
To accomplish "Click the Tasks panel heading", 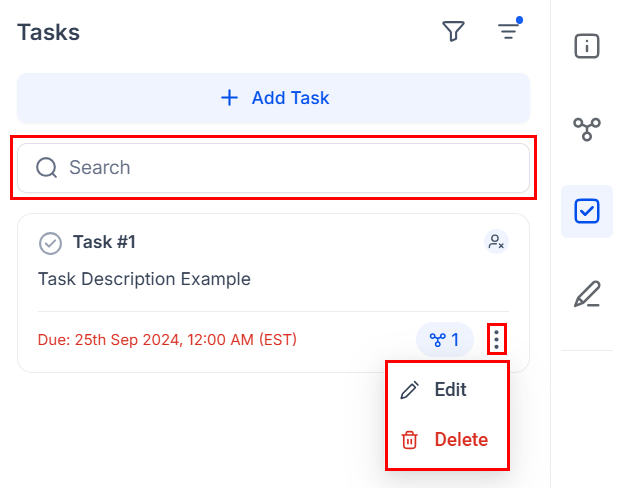I will [48, 32].
